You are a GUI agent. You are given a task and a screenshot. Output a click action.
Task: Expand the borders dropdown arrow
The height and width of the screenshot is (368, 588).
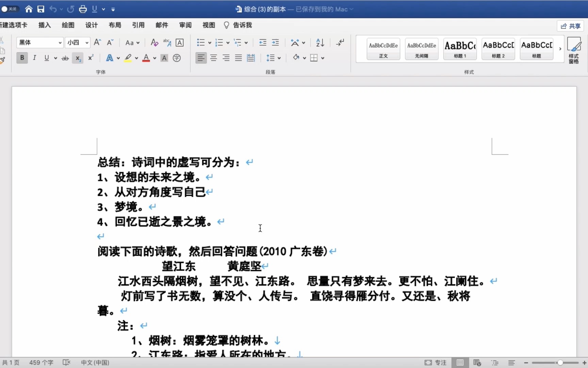[323, 58]
